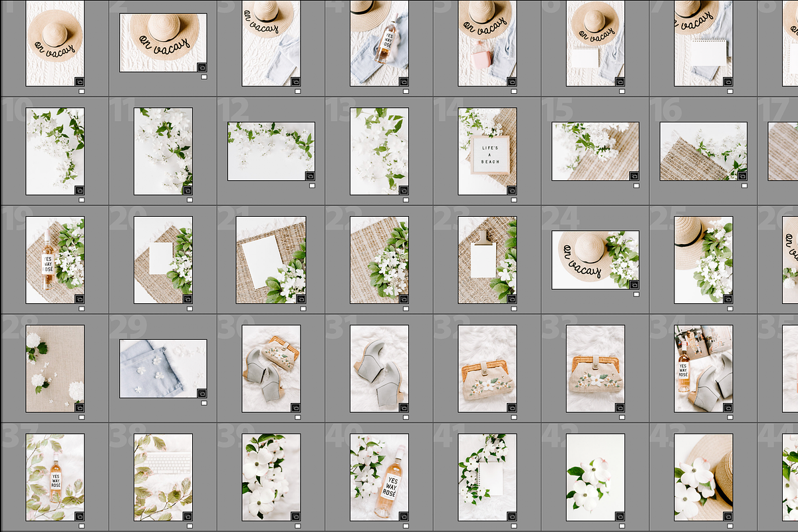The image size is (798, 532).
Task: Tick the checkbox under thumbnail 21
Action: (x=303, y=309)
